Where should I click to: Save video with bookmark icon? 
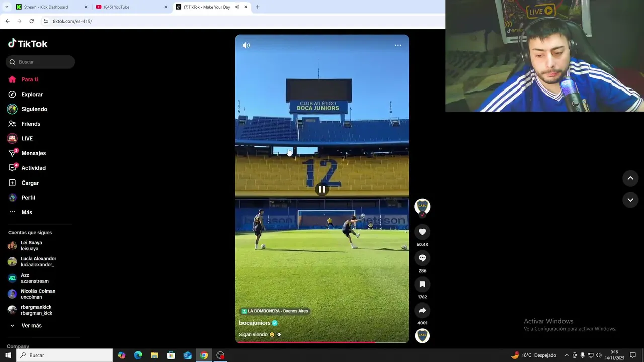[422, 284]
